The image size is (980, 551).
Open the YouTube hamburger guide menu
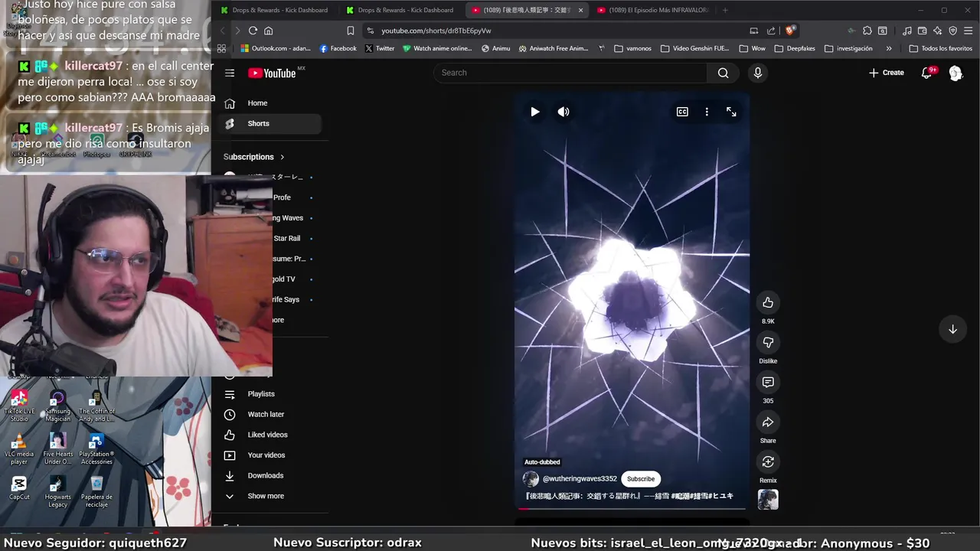tap(230, 73)
